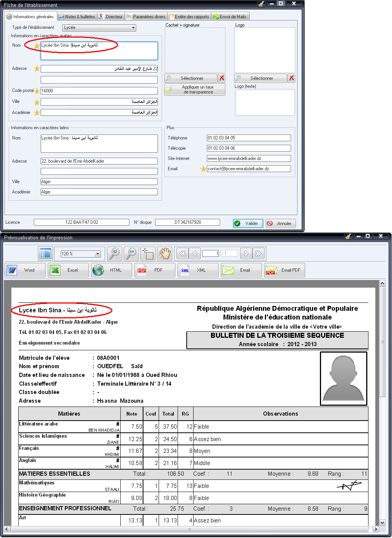Screen dimensions: 392x538
Task: Click the zoom out magnifier icon
Action: coord(131,253)
